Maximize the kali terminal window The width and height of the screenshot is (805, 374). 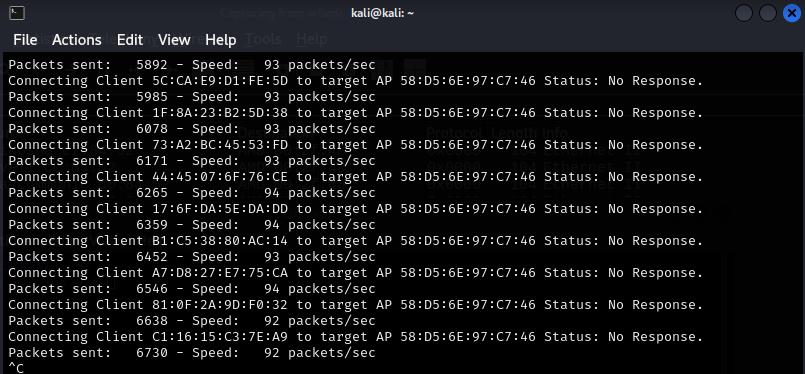[x=768, y=13]
